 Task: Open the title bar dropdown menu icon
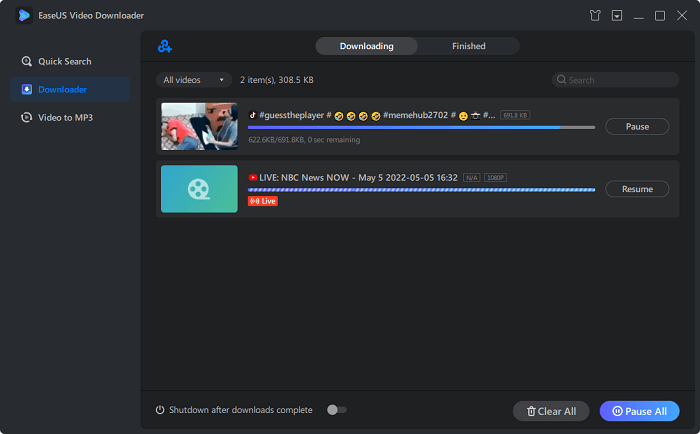[618, 16]
